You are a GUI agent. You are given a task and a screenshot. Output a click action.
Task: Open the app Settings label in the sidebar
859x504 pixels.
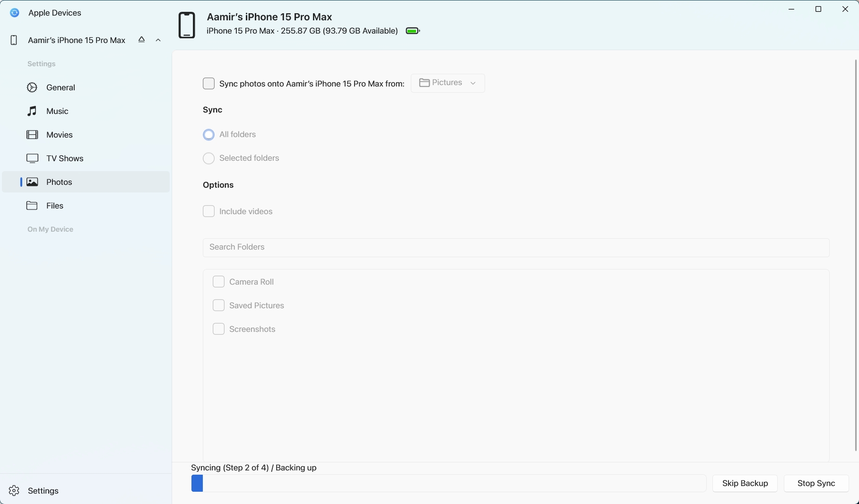[43, 491]
